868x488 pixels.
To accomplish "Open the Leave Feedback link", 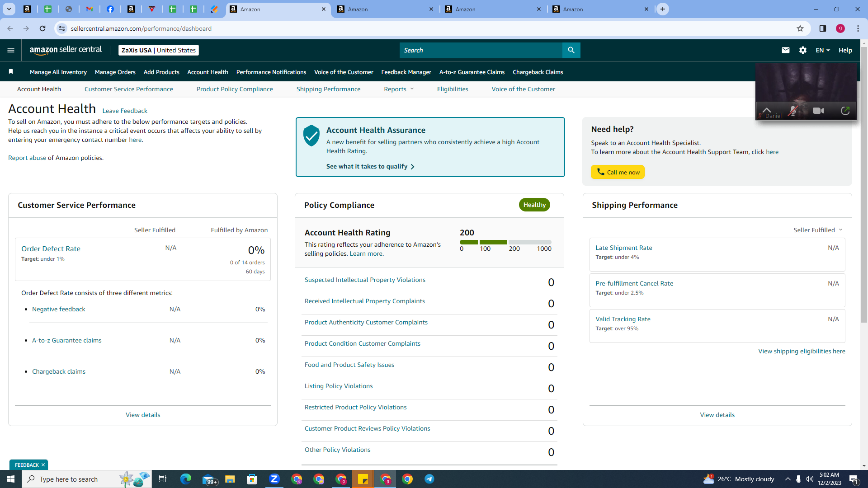I will pyautogui.click(x=125, y=111).
